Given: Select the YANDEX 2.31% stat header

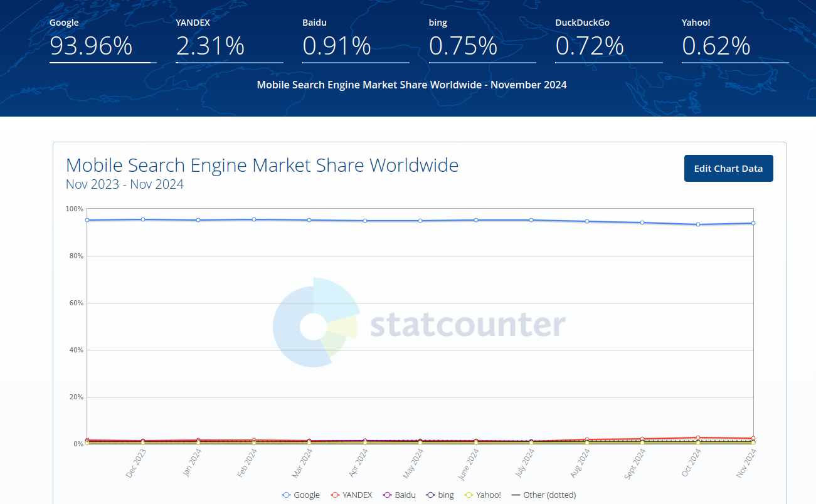Looking at the screenshot, I should tap(230, 39).
